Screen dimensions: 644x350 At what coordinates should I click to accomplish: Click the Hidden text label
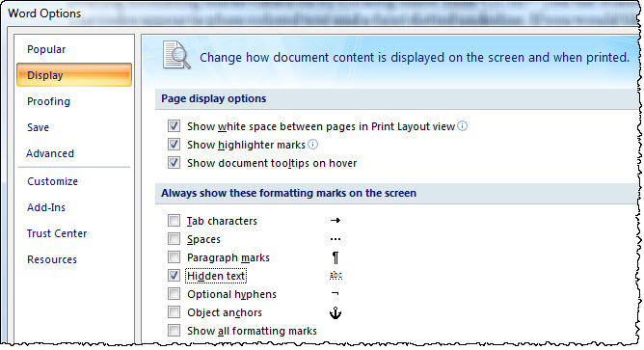[x=216, y=276]
